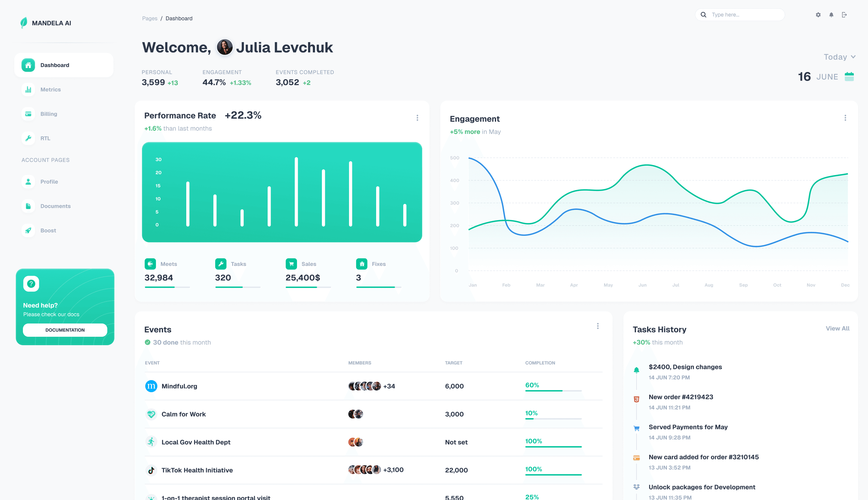Click the green calendar icon beside June
Viewport: 868px width, 500px height.
849,77
